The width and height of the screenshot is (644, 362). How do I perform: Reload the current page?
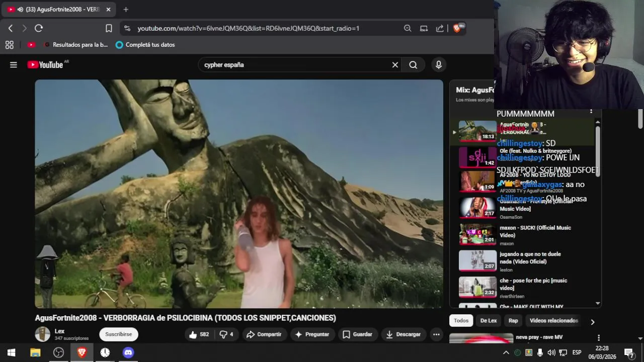(x=39, y=29)
